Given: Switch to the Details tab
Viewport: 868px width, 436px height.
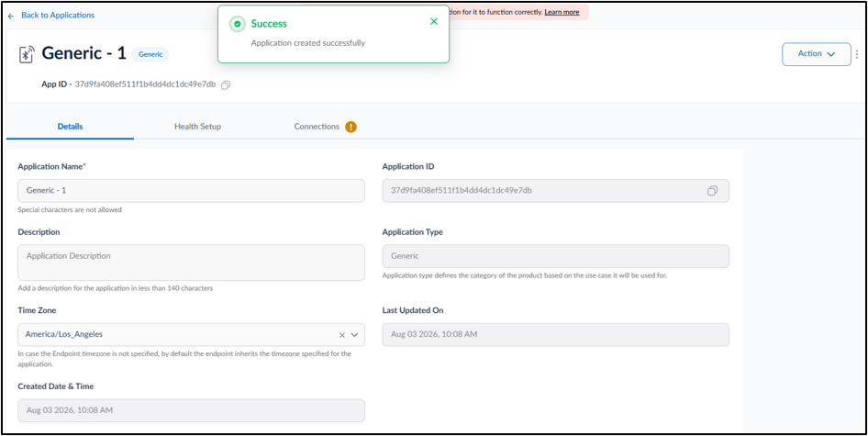Looking at the screenshot, I should tap(71, 127).
